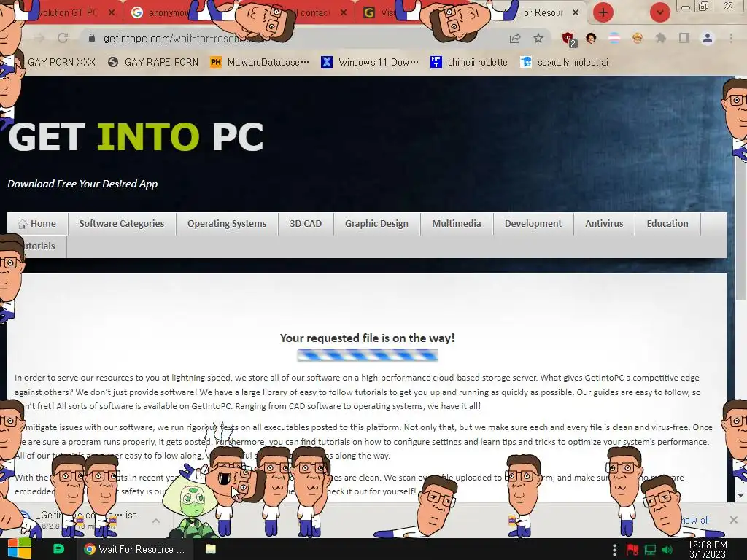
Task: Open the Development menu item
Action: pos(533,223)
